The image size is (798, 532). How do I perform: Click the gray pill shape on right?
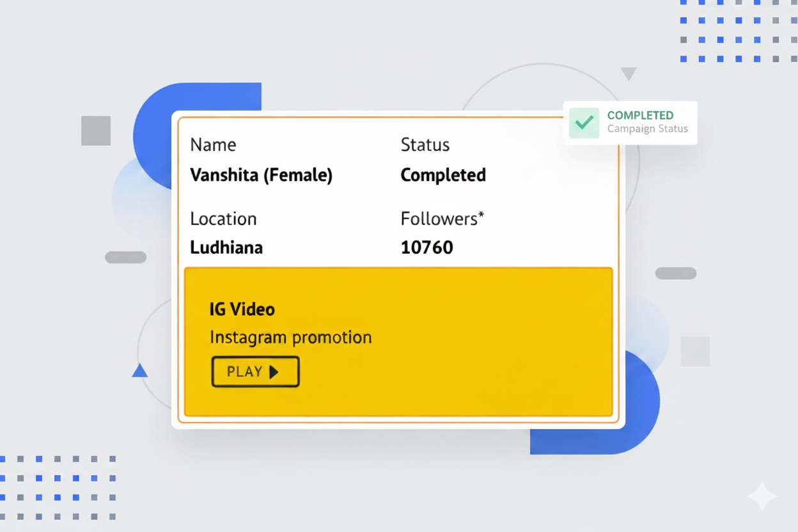pos(675,273)
